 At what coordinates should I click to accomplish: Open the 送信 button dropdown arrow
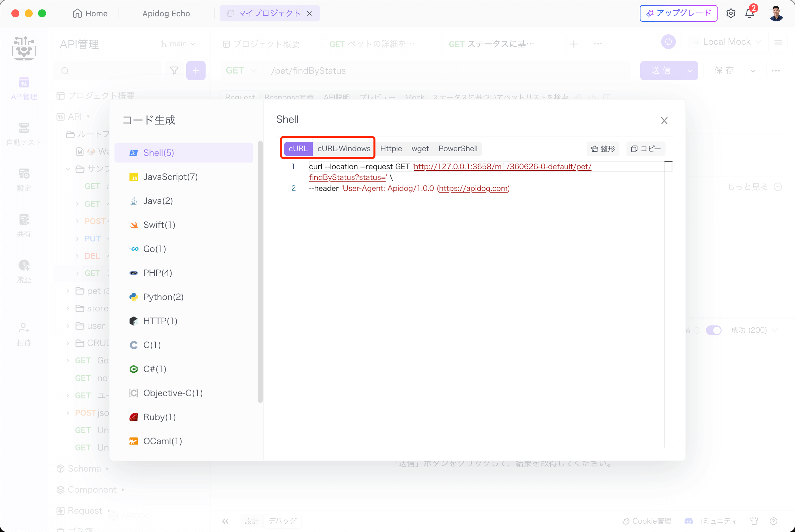[x=690, y=70]
